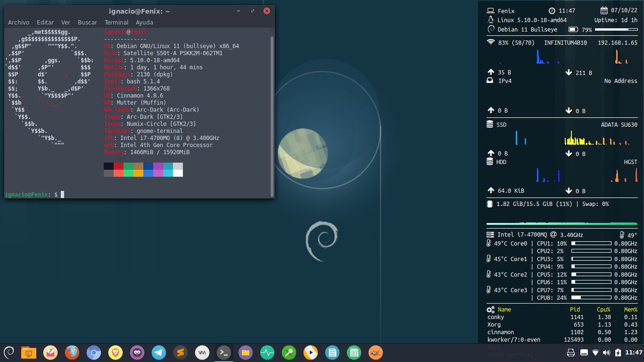Viewport: 644px width, 362px height.
Task: Open the Buscar menu
Action: coord(87,23)
